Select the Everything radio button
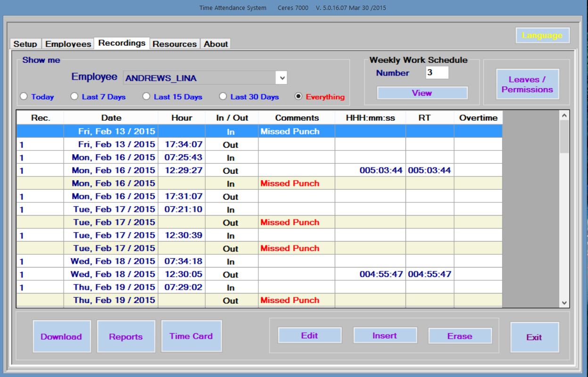588x377 pixels. click(x=298, y=97)
